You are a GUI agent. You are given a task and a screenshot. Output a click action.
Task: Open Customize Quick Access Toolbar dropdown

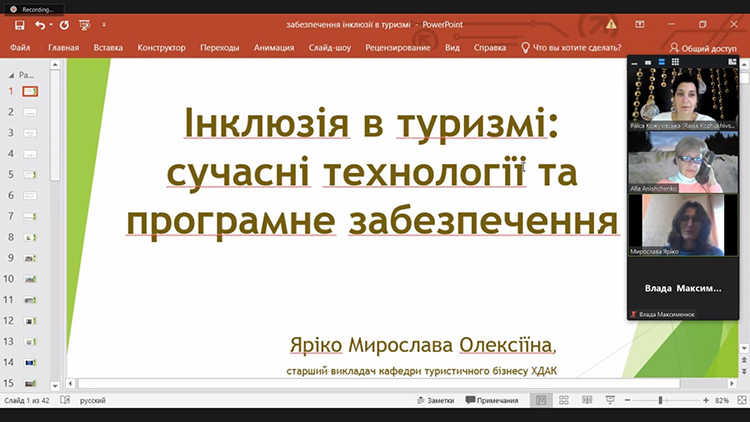tap(104, 24)
